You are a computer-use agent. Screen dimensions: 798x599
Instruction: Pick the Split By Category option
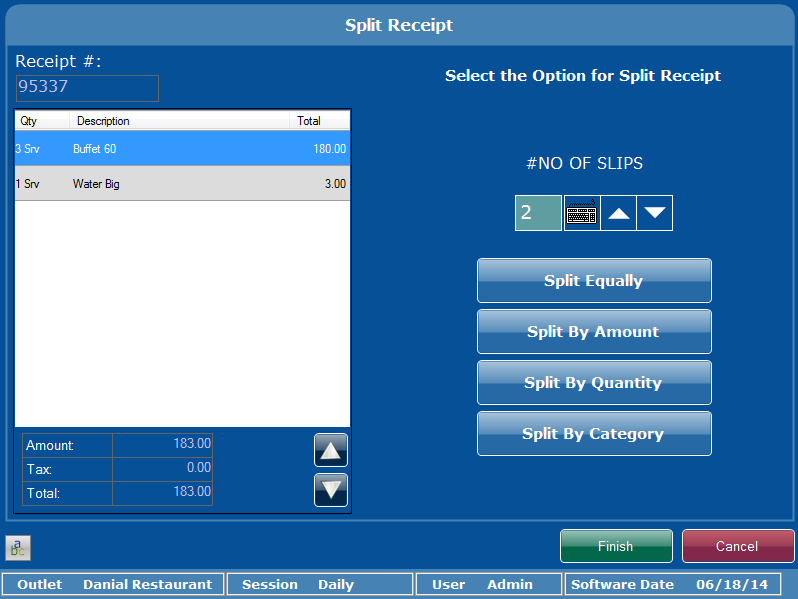tap(594, 434)
